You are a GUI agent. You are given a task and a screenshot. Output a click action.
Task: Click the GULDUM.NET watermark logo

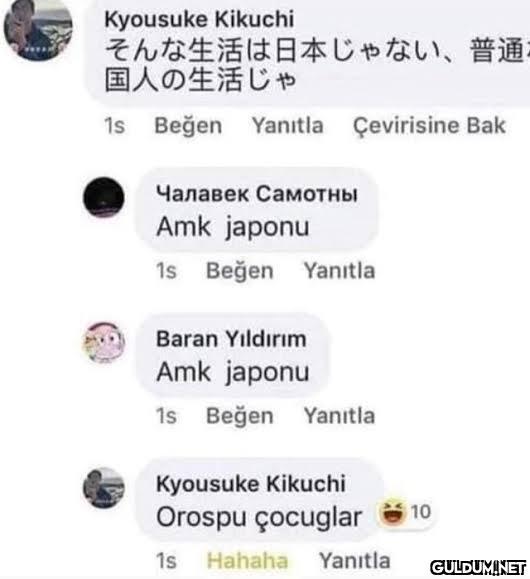(x=478, y=568)
